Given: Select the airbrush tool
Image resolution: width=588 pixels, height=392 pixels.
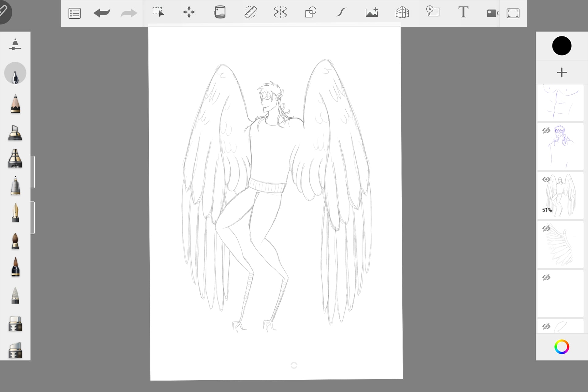Looking at the screenshot, I should [15, 158].
